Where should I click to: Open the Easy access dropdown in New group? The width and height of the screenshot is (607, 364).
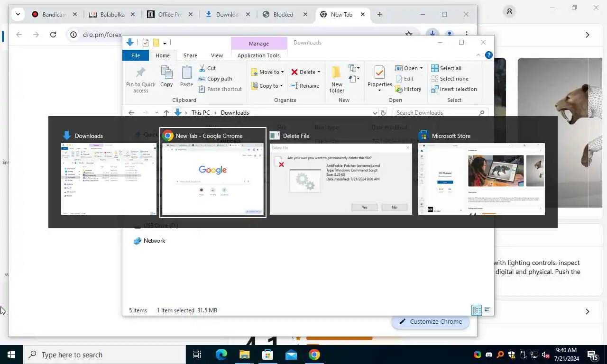point(354,79)
